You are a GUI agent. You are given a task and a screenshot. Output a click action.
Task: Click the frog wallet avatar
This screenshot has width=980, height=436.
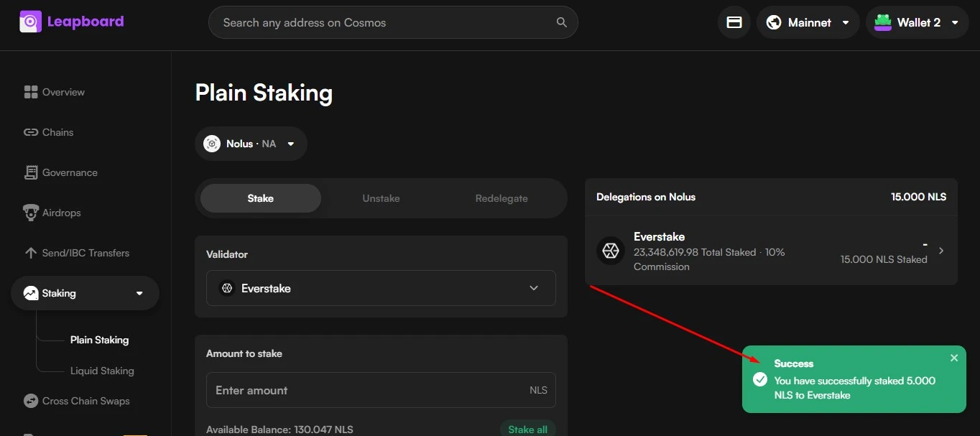coord(883,22)
